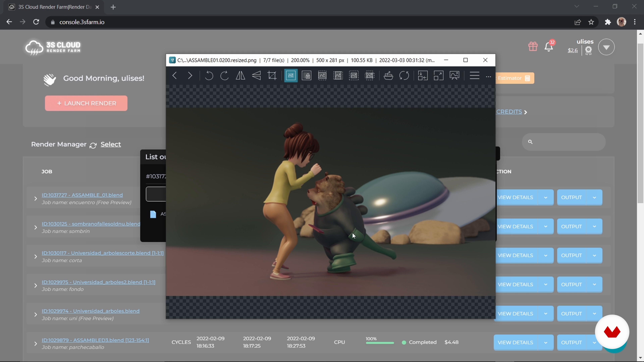Expand job row ID:1029975 Universidad_arboles2.blend
This screenshot has height=362, width=644.
(36, 286)
